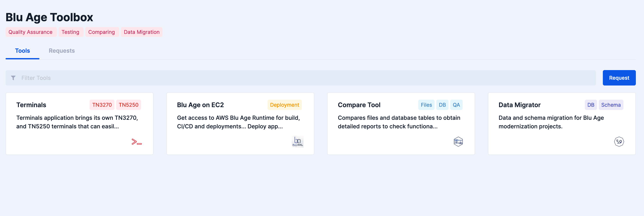The image size is (644, 216).
Task: Open the Compare Tool card title
Action: [359, 105]
